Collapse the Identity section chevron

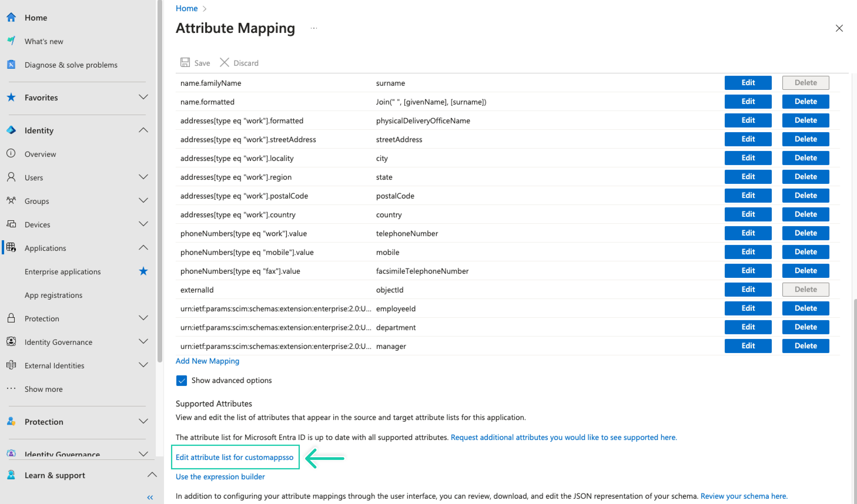[x=144, y=130]
